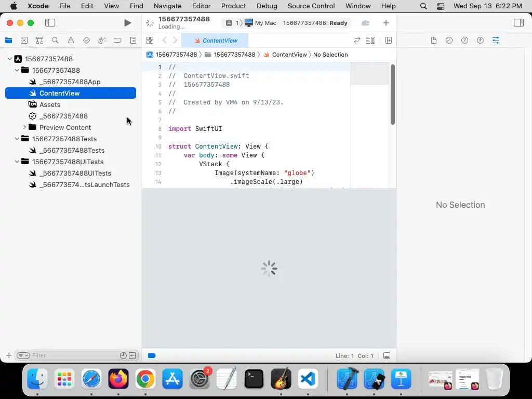This screenshot has width=532, height=399.
Task: Add an editor on the right
Action: point(389,41)
